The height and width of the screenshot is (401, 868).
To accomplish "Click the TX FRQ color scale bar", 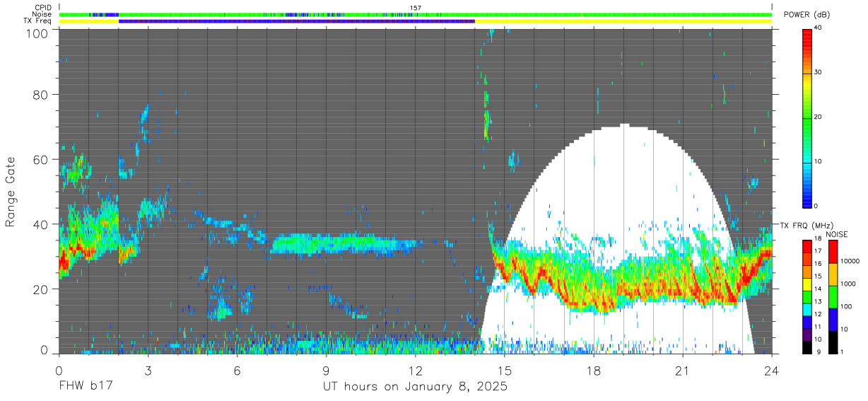I will point(807,296).
